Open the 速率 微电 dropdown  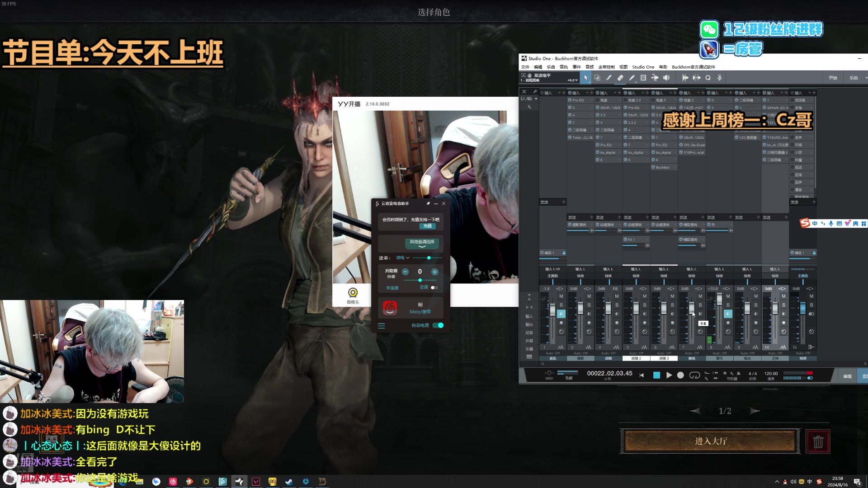pos(403,258)
